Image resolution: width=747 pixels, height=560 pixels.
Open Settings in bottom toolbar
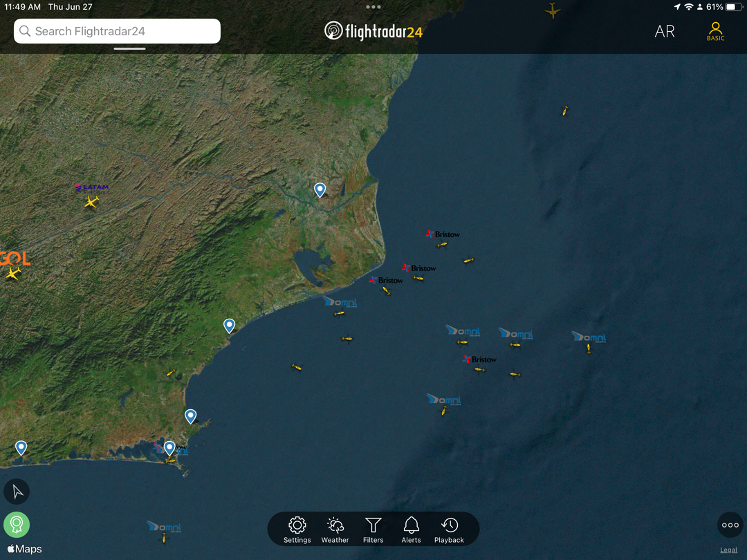297,530
